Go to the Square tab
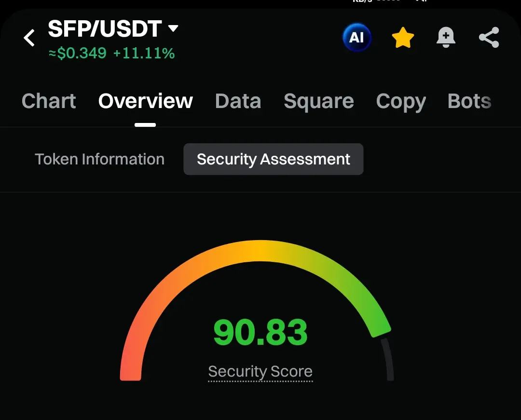 [318, 101]
